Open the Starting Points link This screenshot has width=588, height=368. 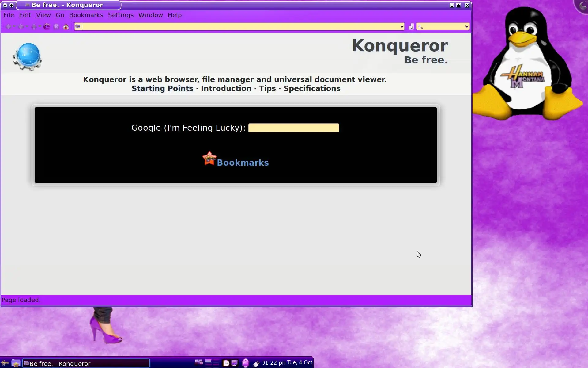162,89
